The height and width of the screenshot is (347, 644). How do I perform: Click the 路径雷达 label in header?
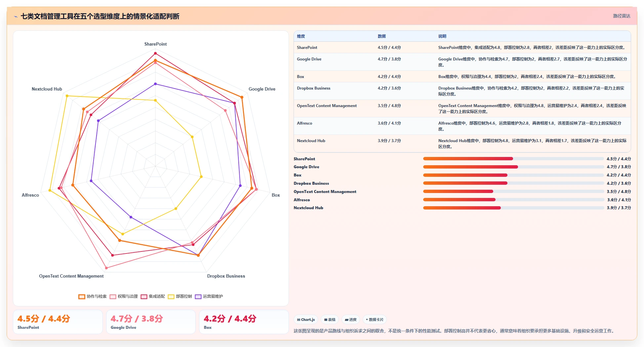click(622, 16)
